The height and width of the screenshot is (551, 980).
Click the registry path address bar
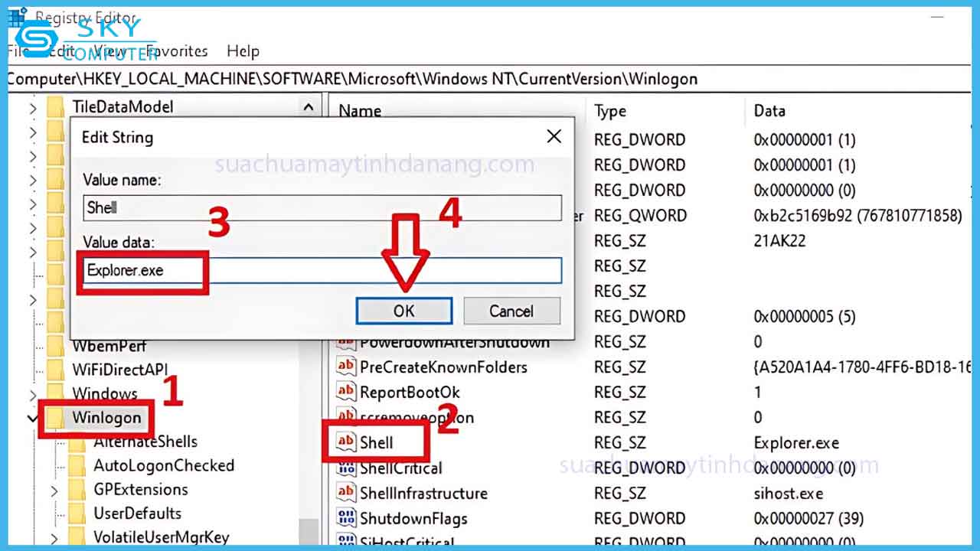(x=490, y=79)
